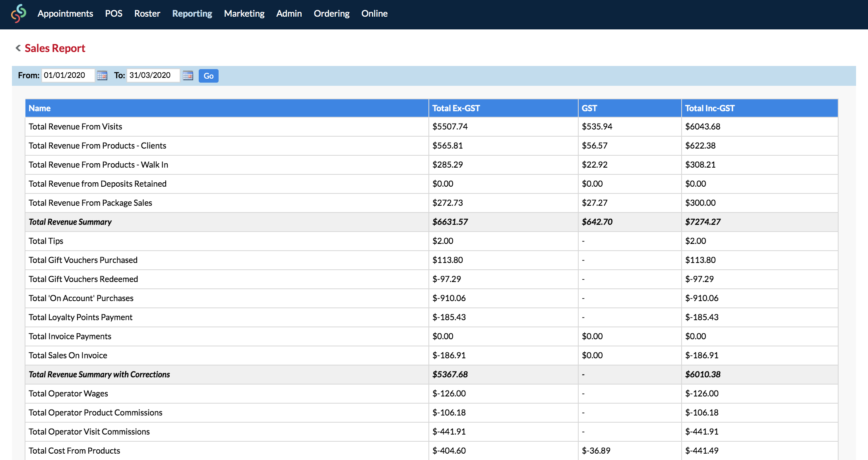Click the $642.70 summary GST value
868x460 pixels.
point(597,222)
